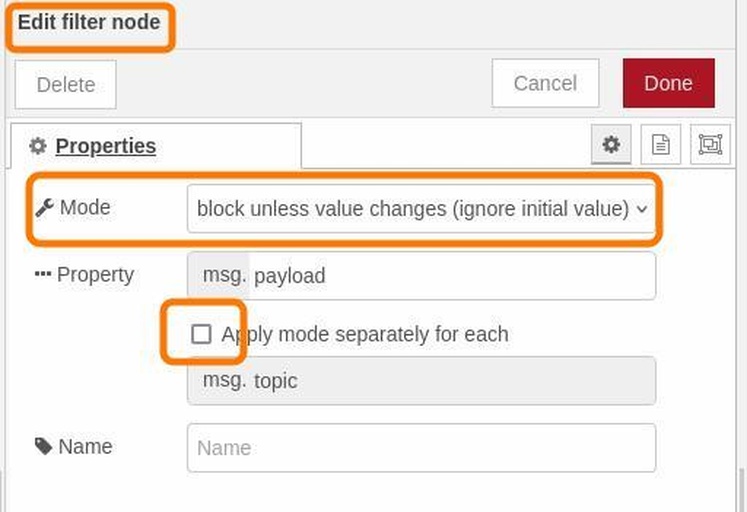Open the node description document icon
Screen dimensions: 747x512
point(661,144)
